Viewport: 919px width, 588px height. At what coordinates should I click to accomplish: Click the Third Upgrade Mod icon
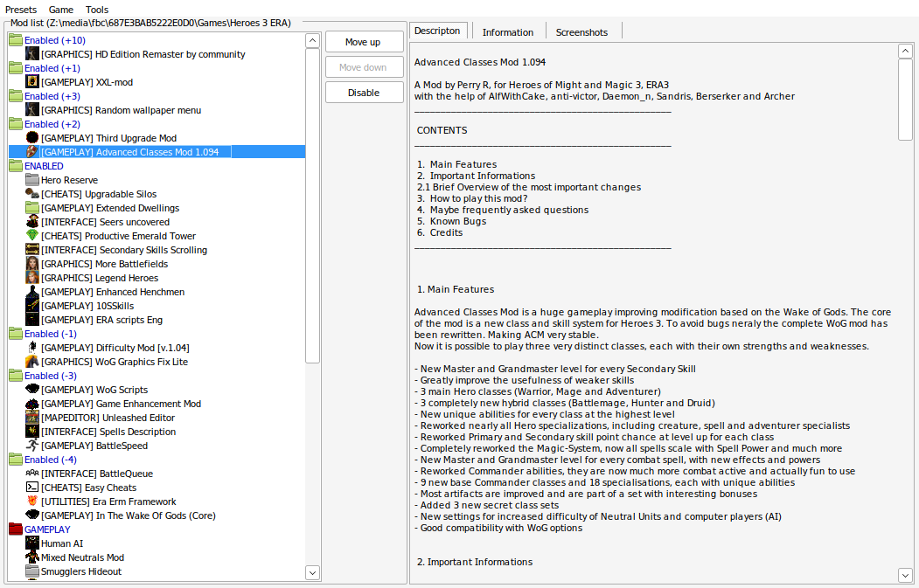[32, 138]
